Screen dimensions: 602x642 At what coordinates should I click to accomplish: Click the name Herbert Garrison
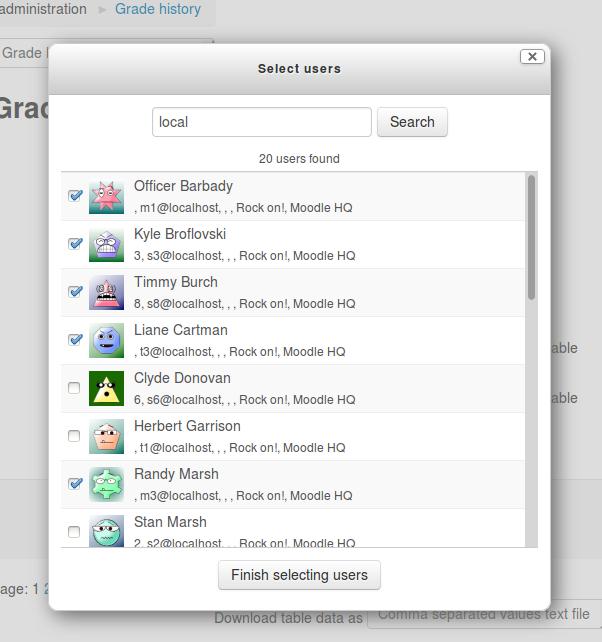pyautogui.click(x=187, y=426)
